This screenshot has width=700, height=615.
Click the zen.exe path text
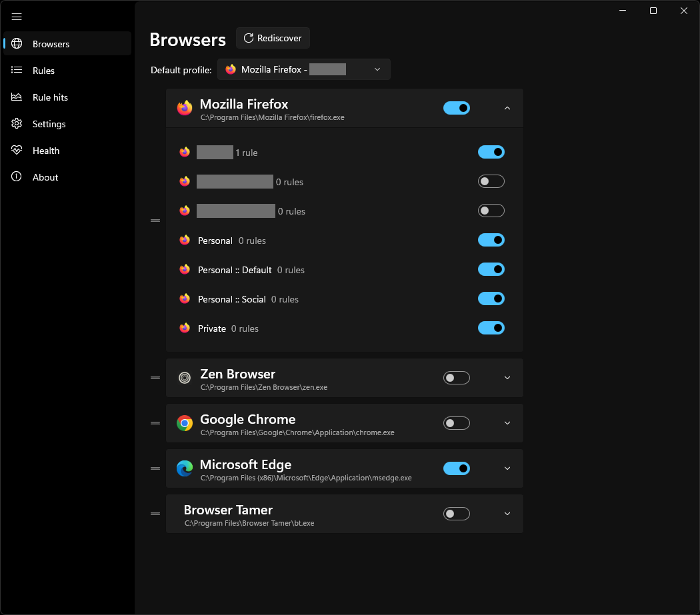tap(264, 387)
